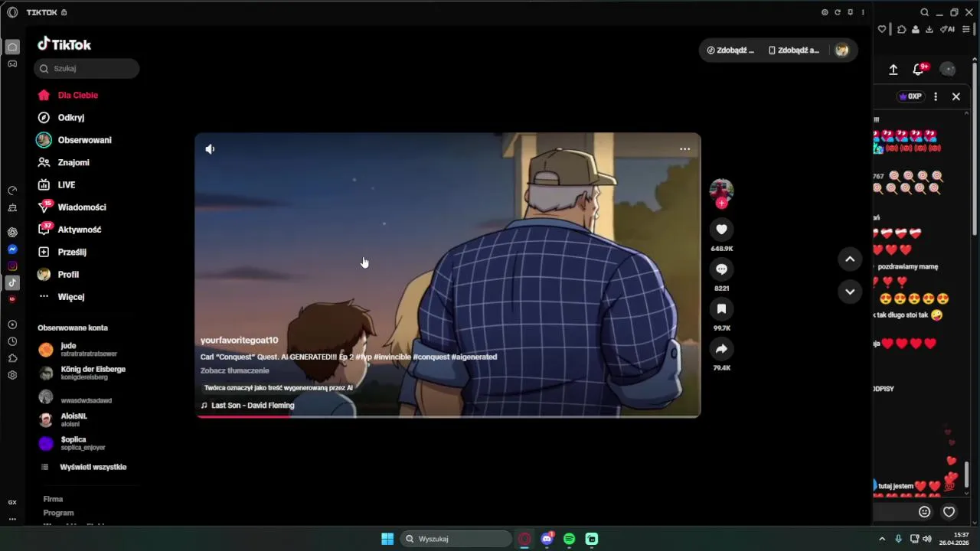Open Messenger in the Opera sidebar
Image resolution: width=980 pixels, height=551 pixels.
pyautogui.click(x=12, y=249)
